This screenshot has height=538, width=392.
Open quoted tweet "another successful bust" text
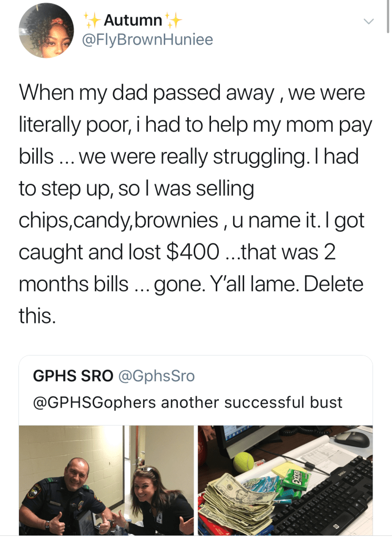click(252, 402)
